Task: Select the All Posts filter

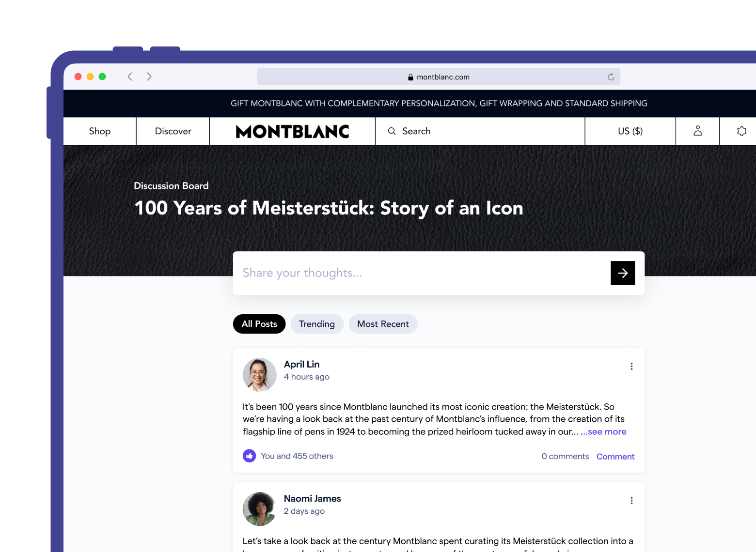Action: click(259, 324)
